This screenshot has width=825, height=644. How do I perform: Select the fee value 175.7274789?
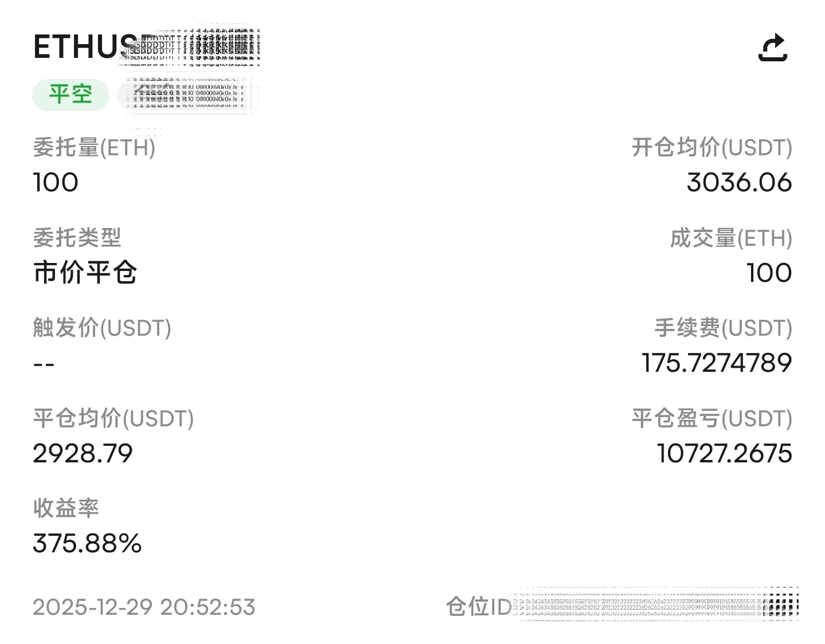[x=718, y=363]
